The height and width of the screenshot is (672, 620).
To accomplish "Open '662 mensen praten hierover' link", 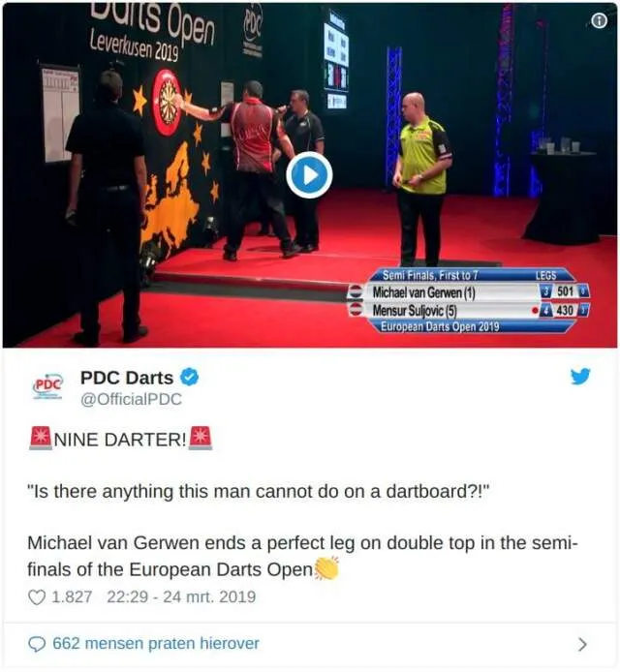I will click(156, 643).
